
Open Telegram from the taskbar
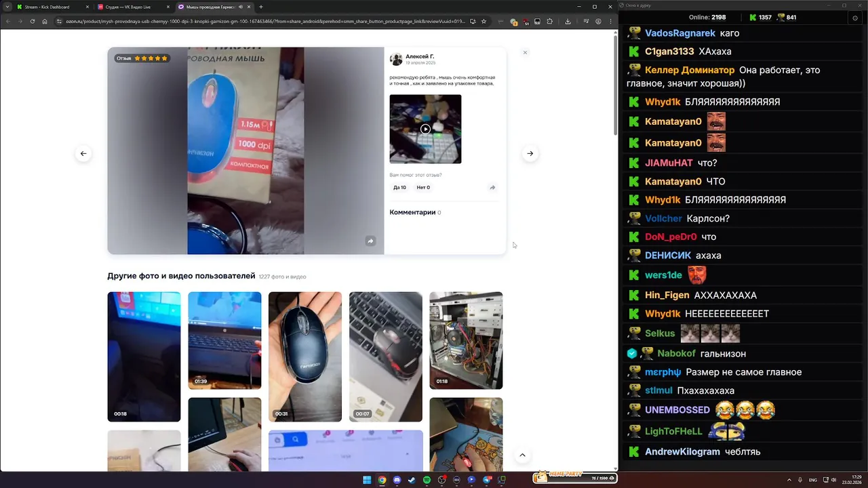[x=488, y=480]
